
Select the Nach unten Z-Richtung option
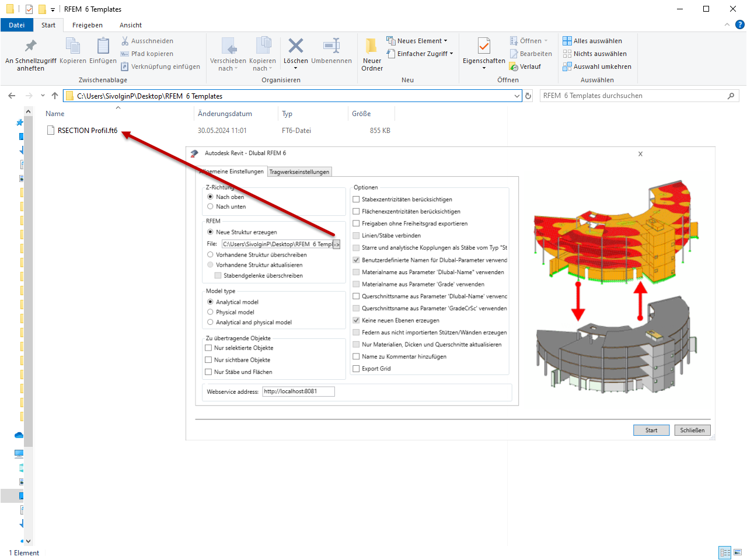[x=211, y=206]
